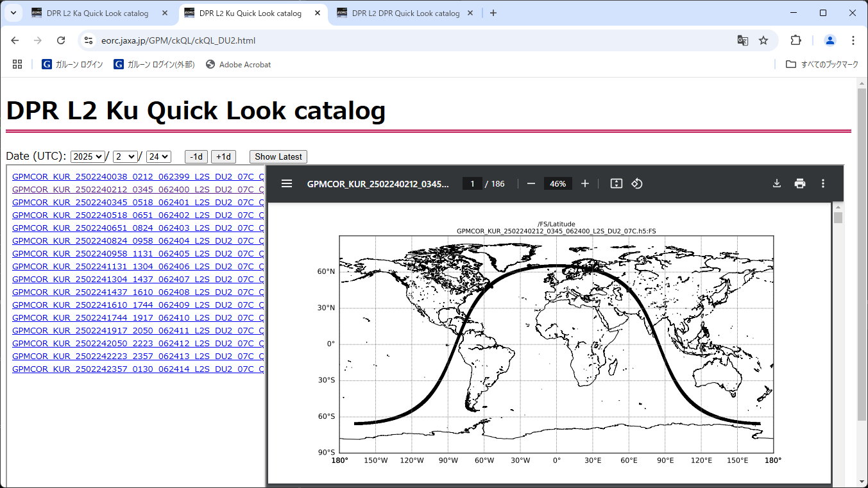The image size is (868, 488).
Task: Open GPMCOR_KUR_2502240651_0824_062403 link
Action: (x=138, y=228)
